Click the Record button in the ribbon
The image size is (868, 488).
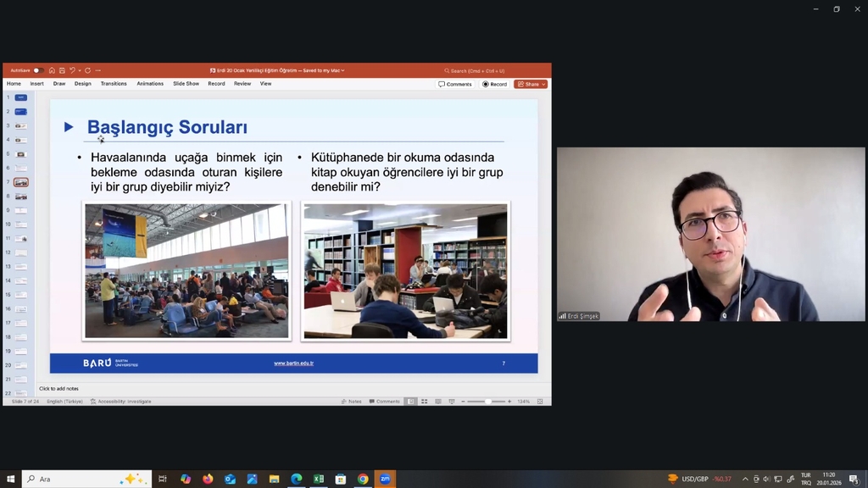tap(495, 84)
